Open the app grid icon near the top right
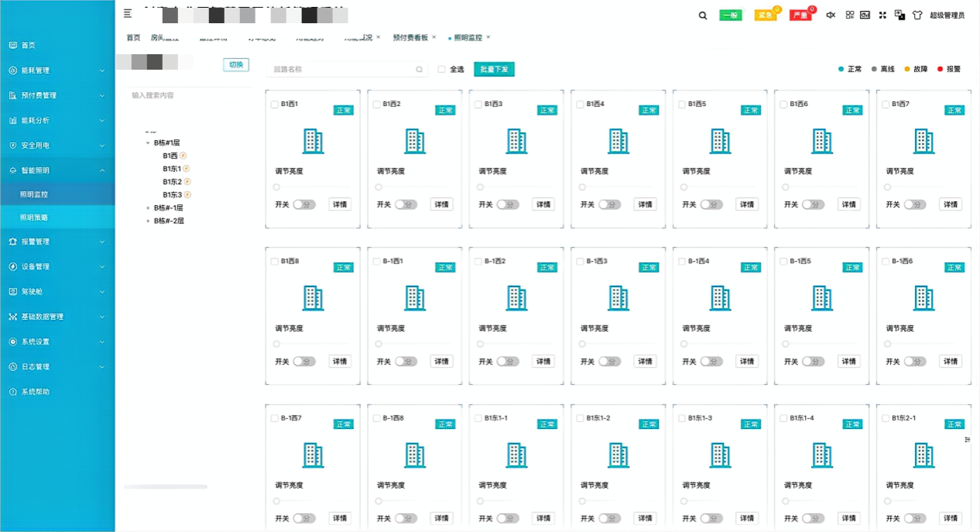 pos(849,14)
